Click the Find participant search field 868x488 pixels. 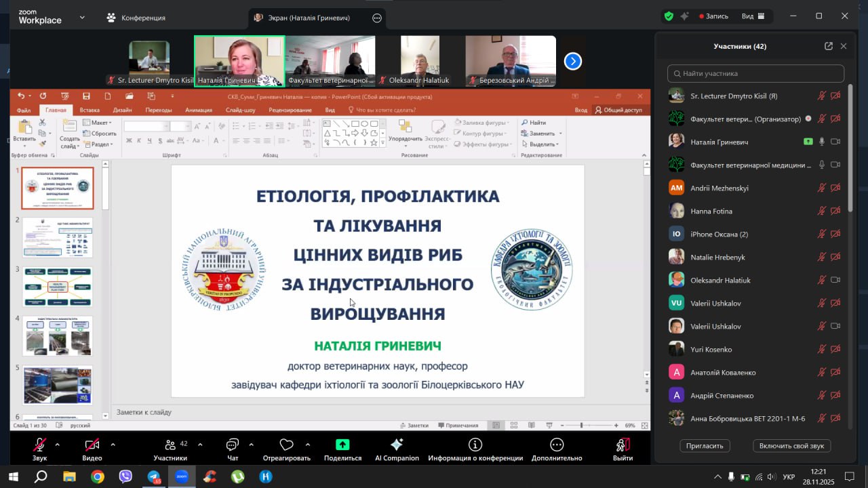(755, 73)
